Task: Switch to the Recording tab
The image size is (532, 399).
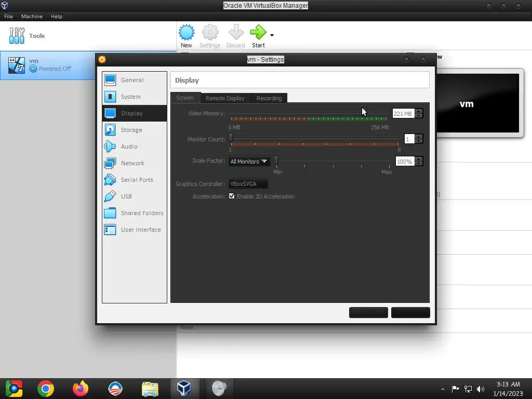Action: point(269,98)
